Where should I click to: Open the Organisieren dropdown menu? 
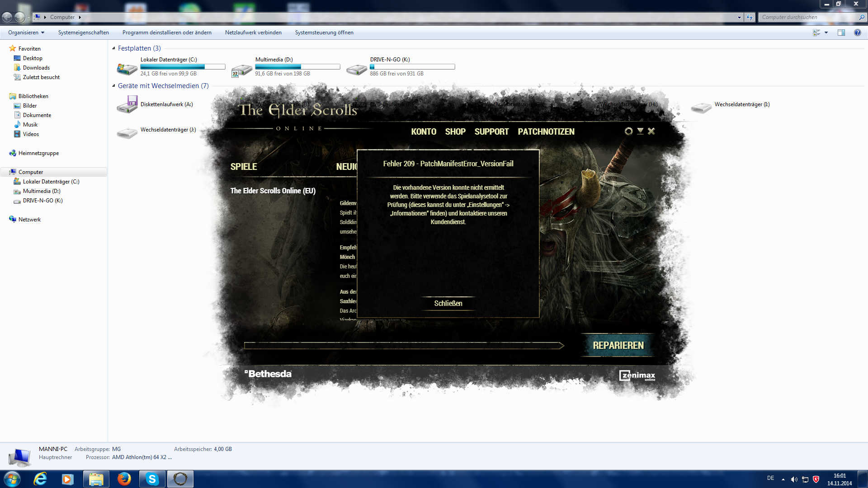click(x=26, y=33)
